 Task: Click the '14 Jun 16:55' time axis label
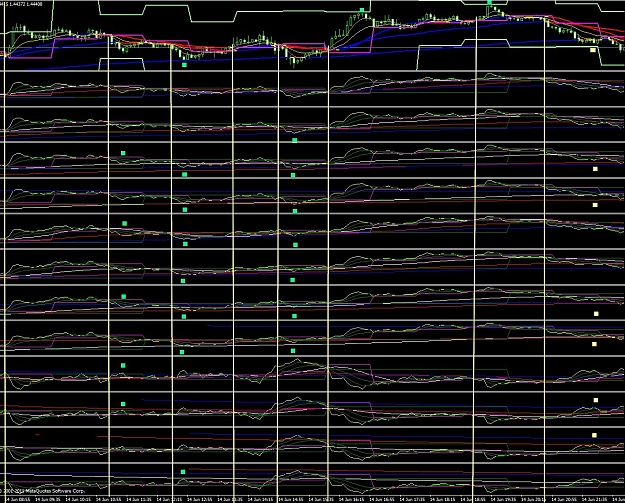point(382,499)
